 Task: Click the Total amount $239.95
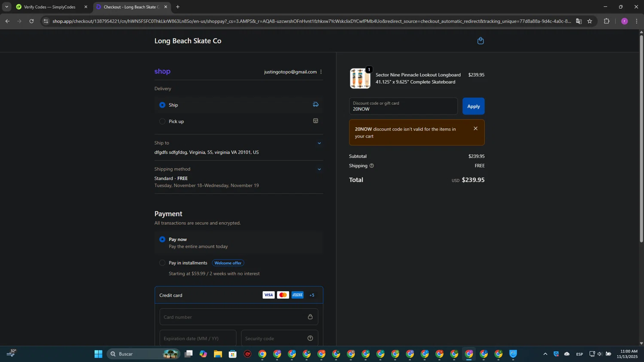coord(473,180)
